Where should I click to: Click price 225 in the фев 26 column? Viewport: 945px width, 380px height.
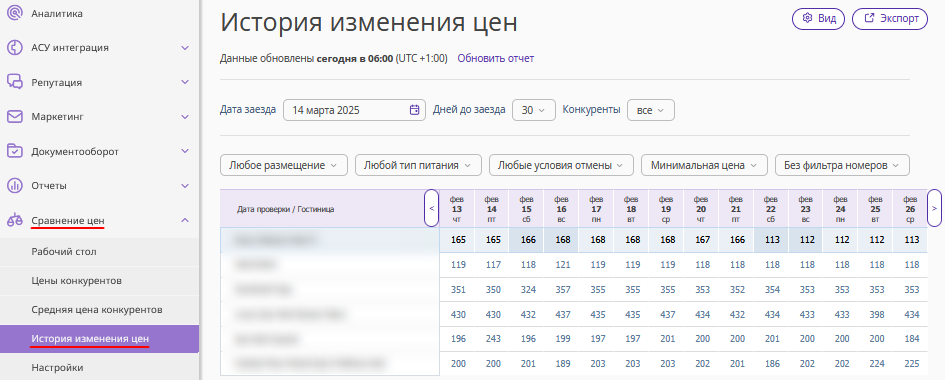[912, 364]
